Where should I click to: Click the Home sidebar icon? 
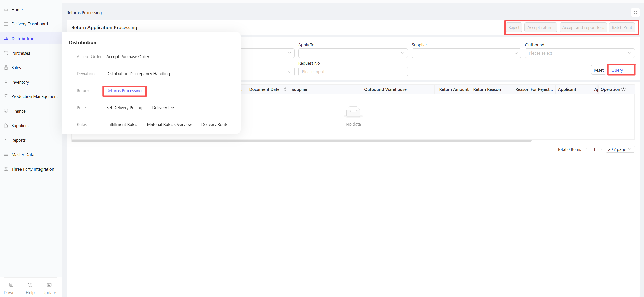[x=6, y=9]
